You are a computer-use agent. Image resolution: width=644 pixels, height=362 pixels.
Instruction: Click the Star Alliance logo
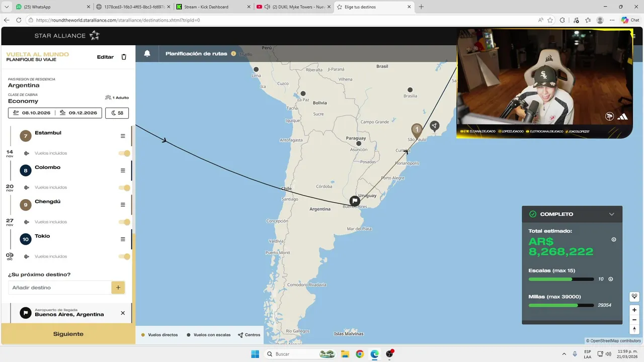[67, 36]
